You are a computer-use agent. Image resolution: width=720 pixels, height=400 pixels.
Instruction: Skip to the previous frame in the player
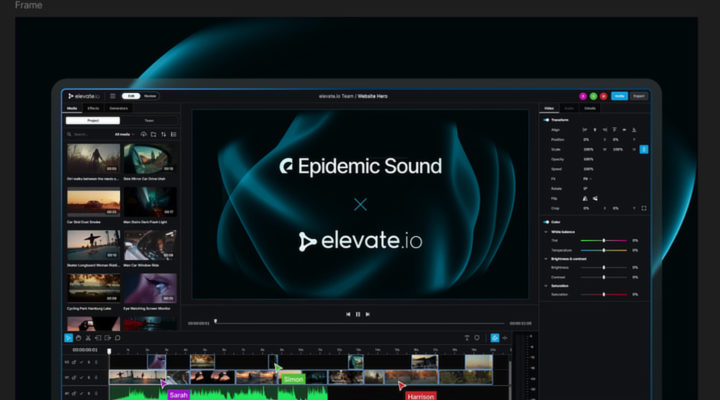[x=348, y=314]
